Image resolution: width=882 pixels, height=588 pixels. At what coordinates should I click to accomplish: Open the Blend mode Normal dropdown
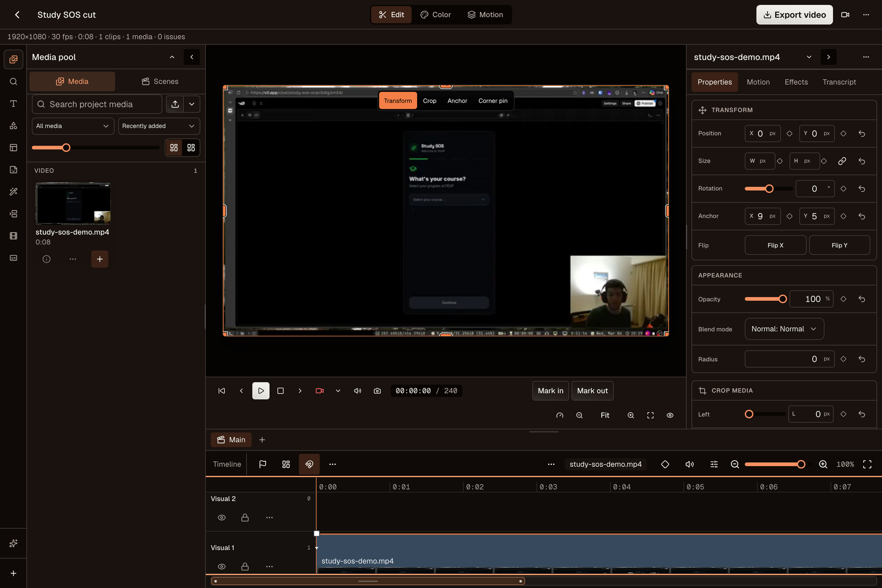[784, 329]
